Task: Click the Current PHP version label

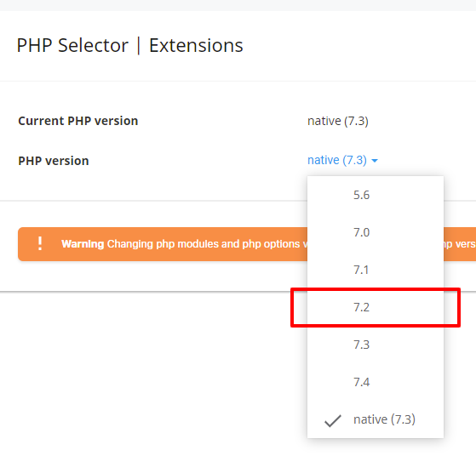Action: tap(78, 121)
